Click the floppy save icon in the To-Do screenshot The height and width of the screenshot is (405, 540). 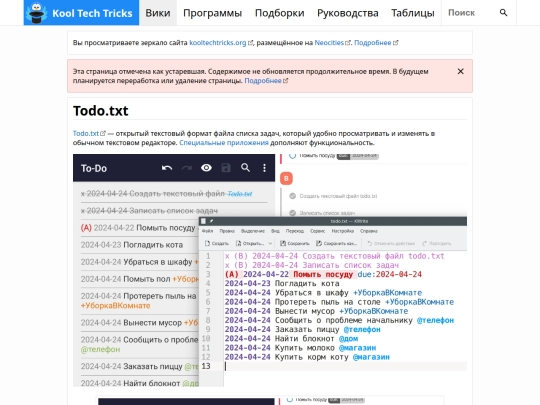click(x=226, y=168)
